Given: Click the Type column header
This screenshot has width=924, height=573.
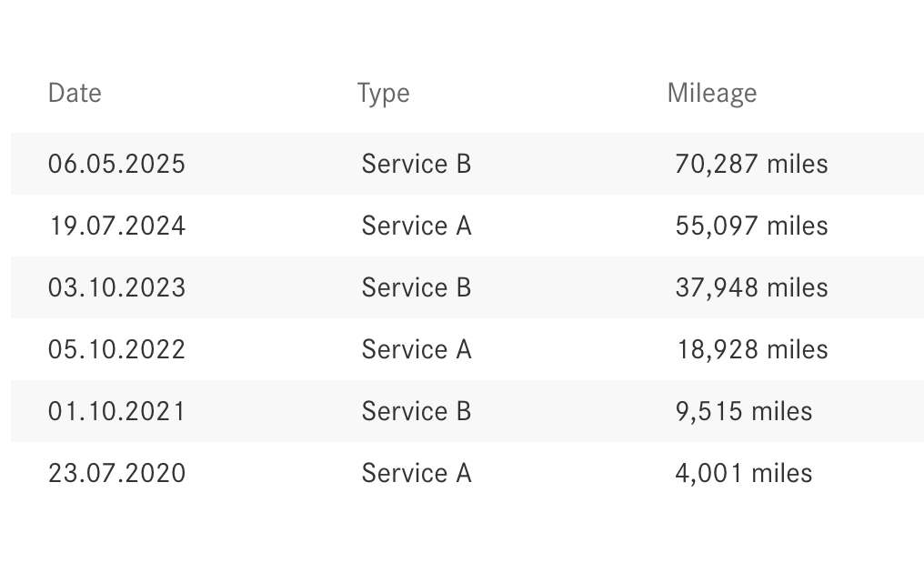Looking at the screenshot, I should [x=383, y=93].
